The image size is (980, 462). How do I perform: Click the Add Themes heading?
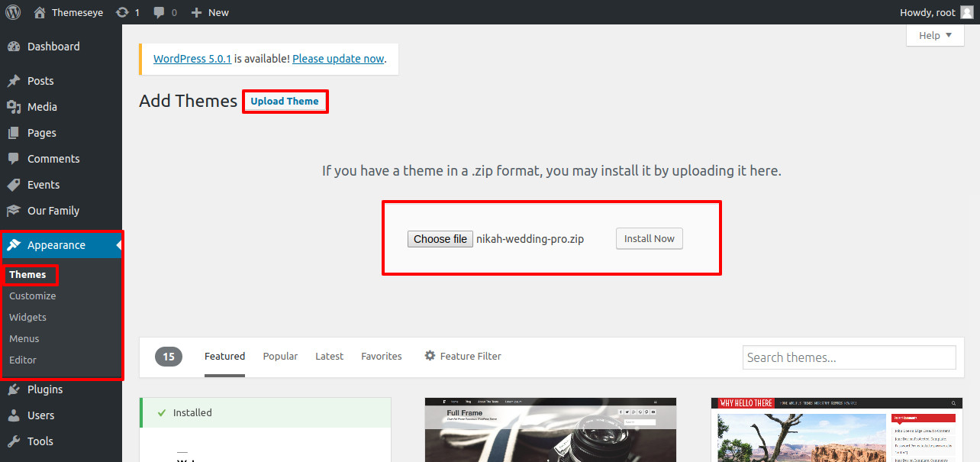189,101
